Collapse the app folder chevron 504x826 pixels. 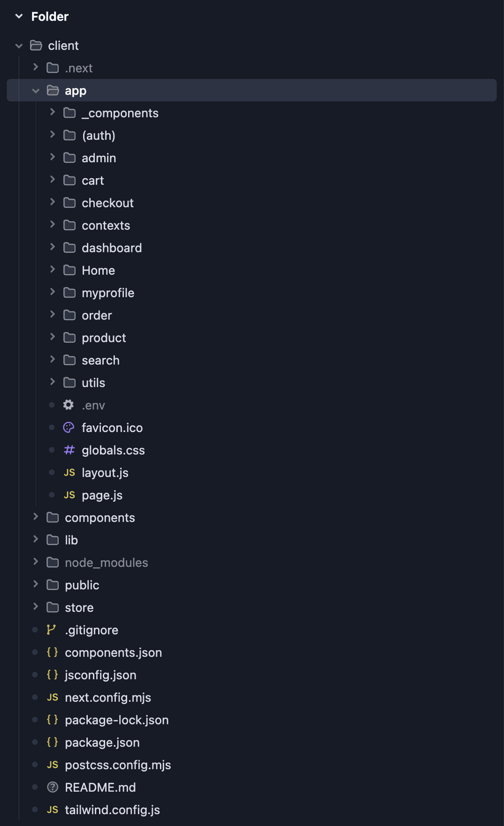point(36,91)
